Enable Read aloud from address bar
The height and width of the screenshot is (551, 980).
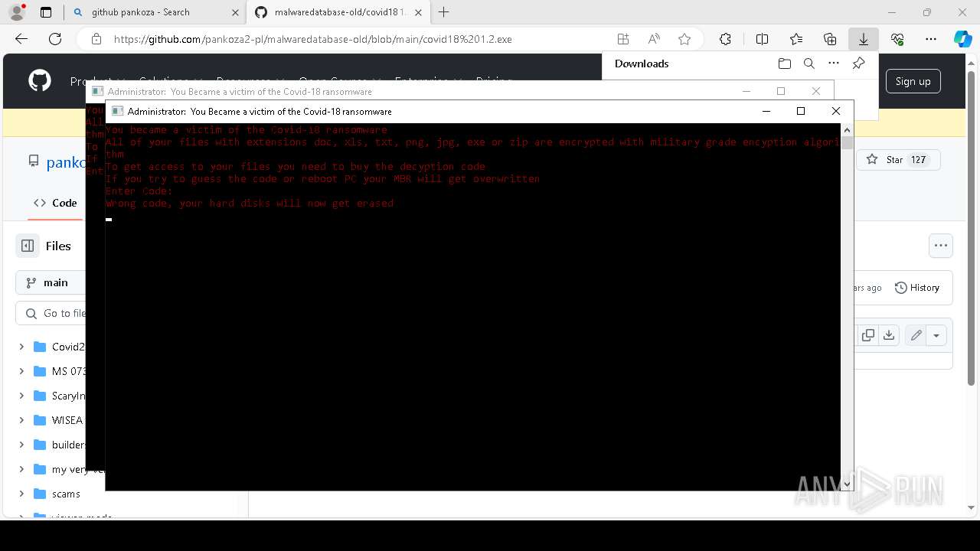(x=654, y=39)
